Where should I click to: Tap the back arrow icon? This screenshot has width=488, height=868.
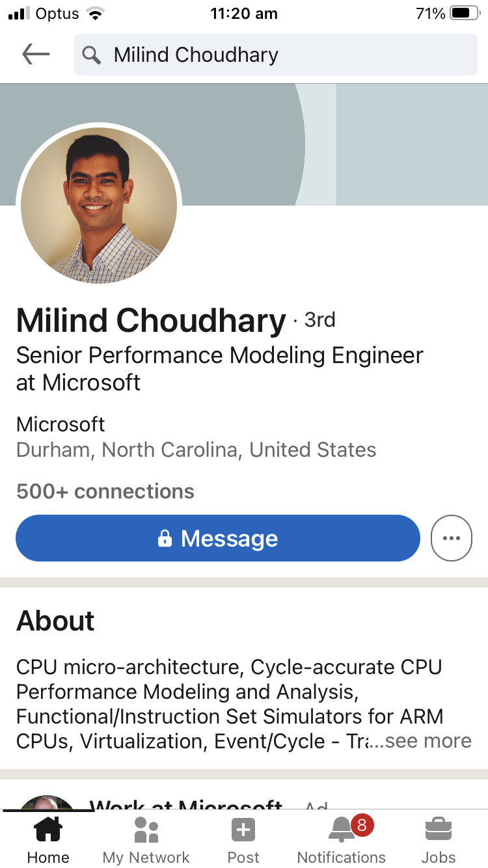pos(36,55)
